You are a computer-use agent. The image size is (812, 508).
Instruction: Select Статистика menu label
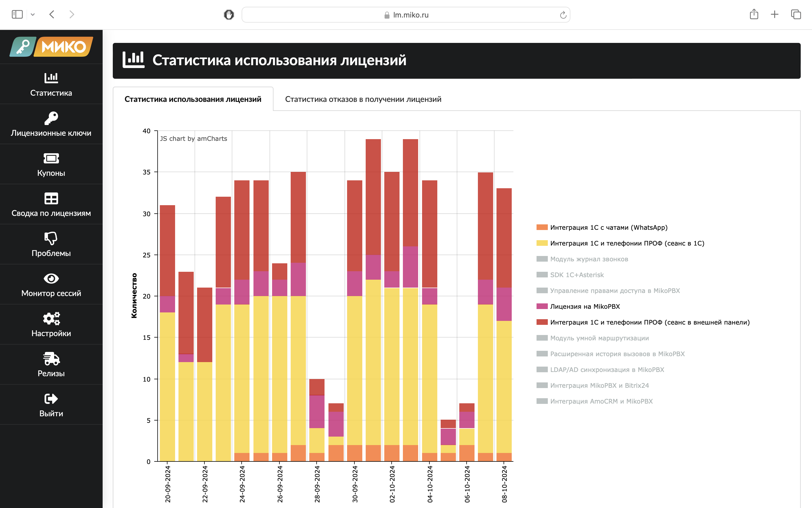point(51,93)
